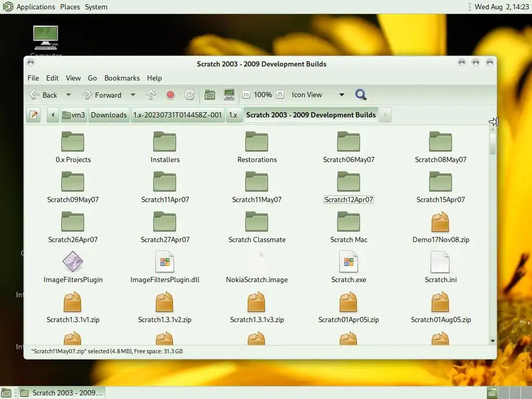Click the Search magnifier icon

(361, 95)
